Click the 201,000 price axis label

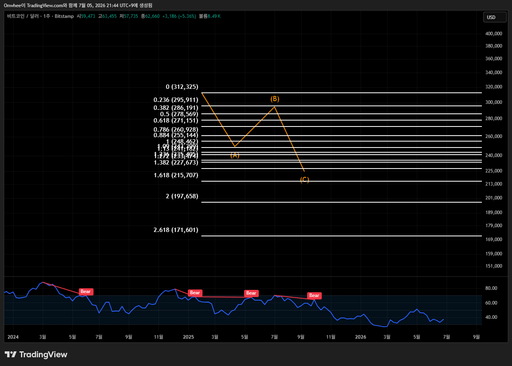pyautogui.click(x=494, y=198)
